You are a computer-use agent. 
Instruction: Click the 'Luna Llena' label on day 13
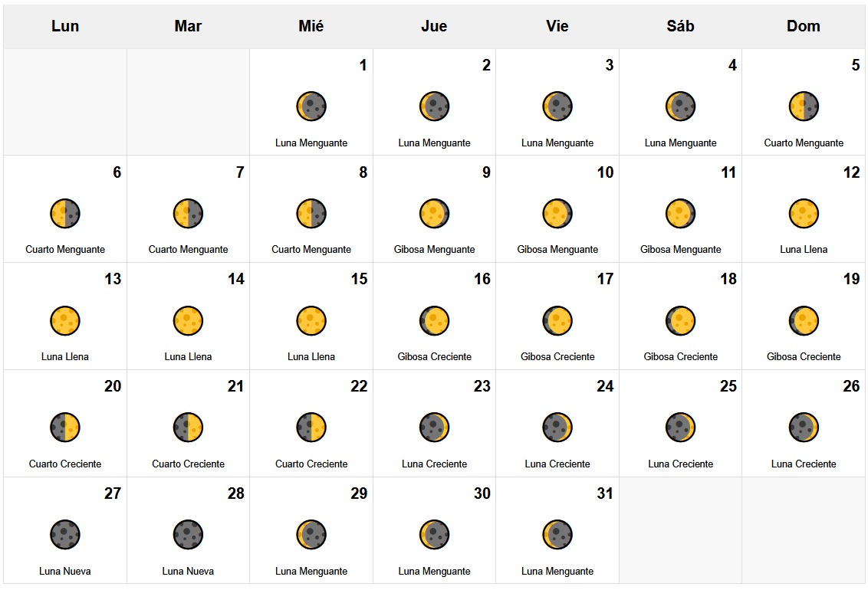tap(65, 356)
